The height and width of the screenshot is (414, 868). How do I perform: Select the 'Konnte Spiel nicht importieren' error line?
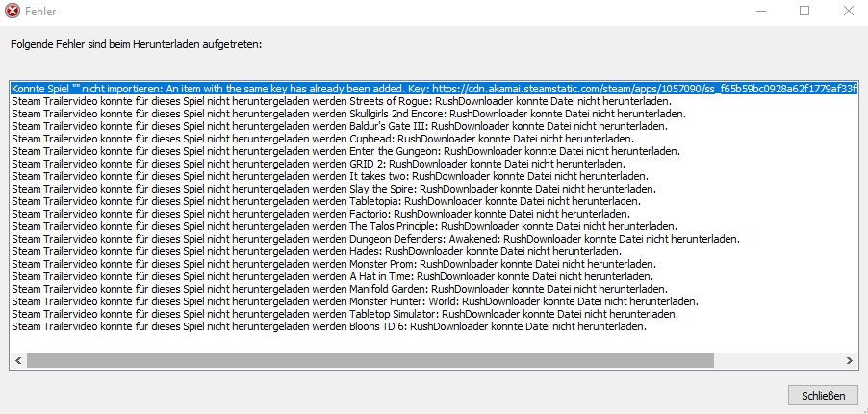coord(435,89)
